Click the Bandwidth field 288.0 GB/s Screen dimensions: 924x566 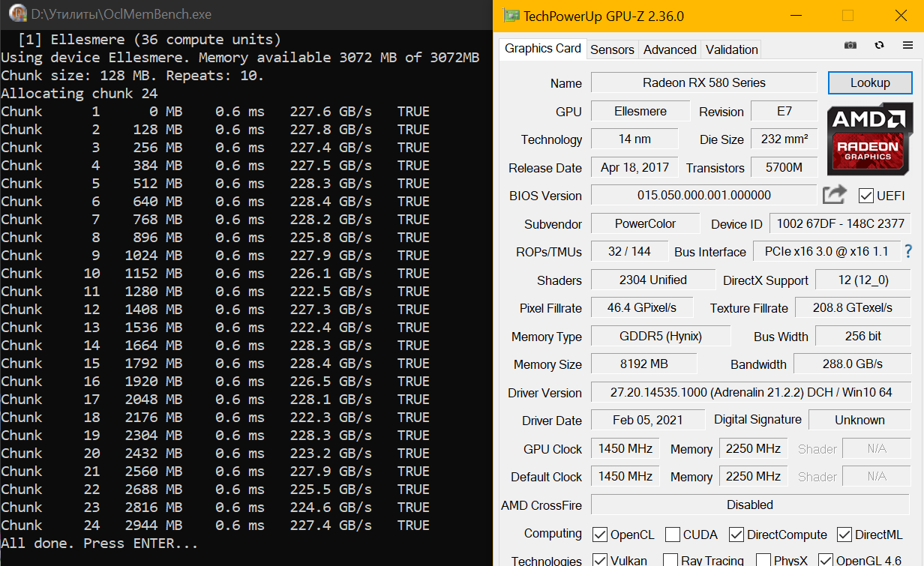[853, 364]
